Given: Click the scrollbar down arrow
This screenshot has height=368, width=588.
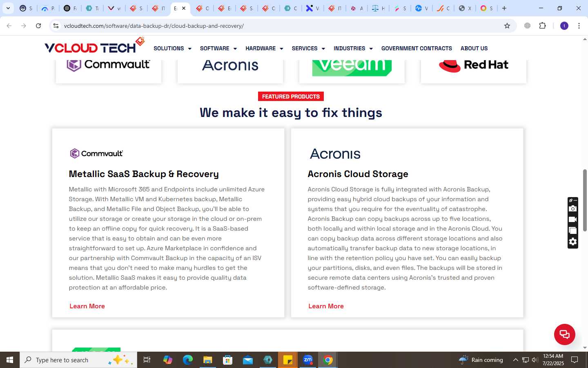Looking at the screenshot, I should point(585,348).
